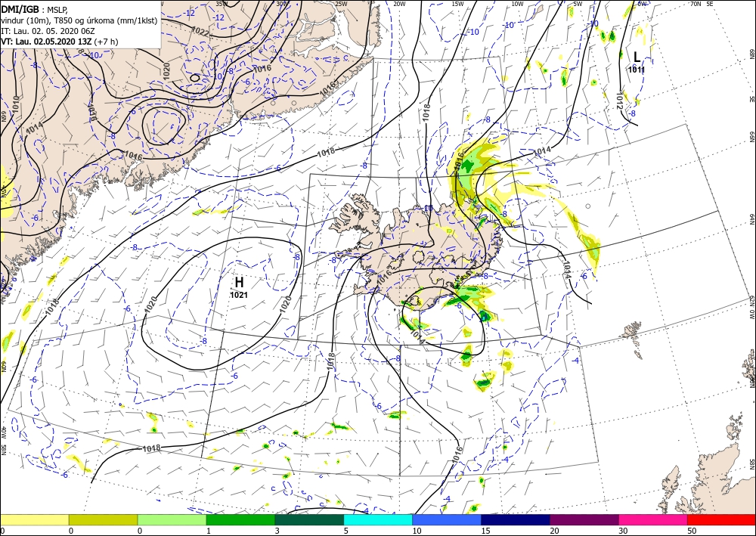Click the '10W' longitude label
Viewport: 756px width, 536px height.
click(517, 4)
